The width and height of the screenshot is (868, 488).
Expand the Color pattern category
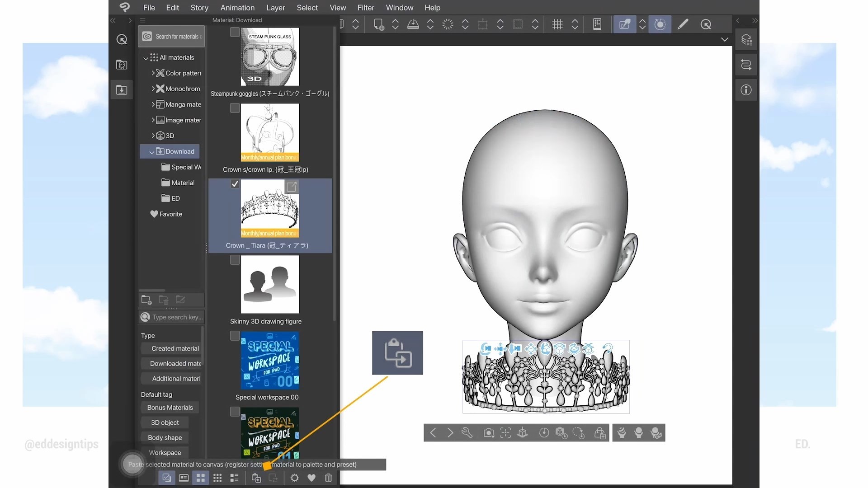[x=153, y=73]
